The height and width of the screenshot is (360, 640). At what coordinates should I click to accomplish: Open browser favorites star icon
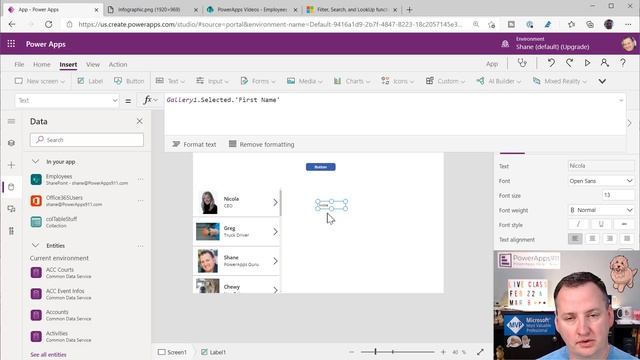click(x=571, y=24)
